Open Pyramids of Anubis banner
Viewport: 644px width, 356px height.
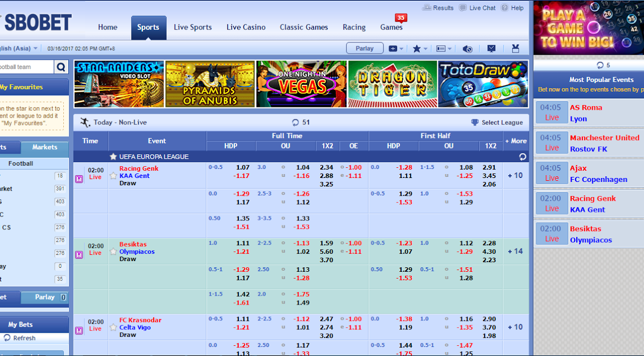[x=210, y=84]
